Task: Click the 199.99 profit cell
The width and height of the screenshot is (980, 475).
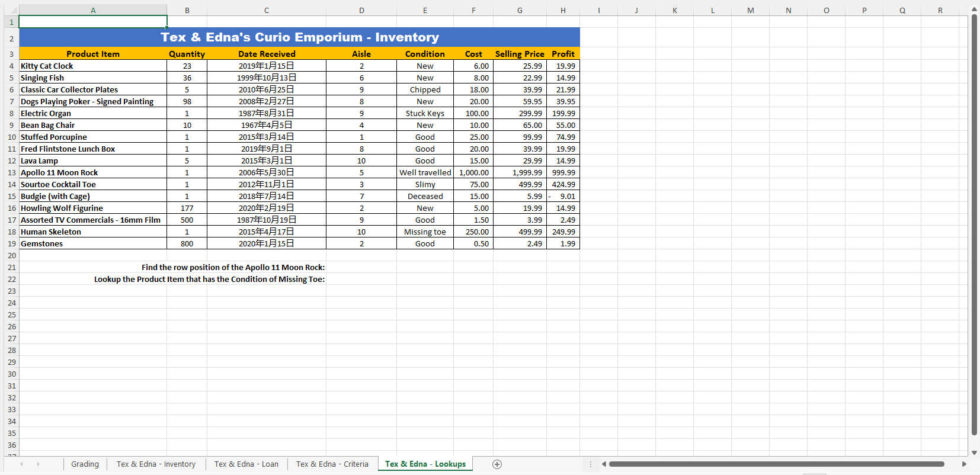Action: 563,113
